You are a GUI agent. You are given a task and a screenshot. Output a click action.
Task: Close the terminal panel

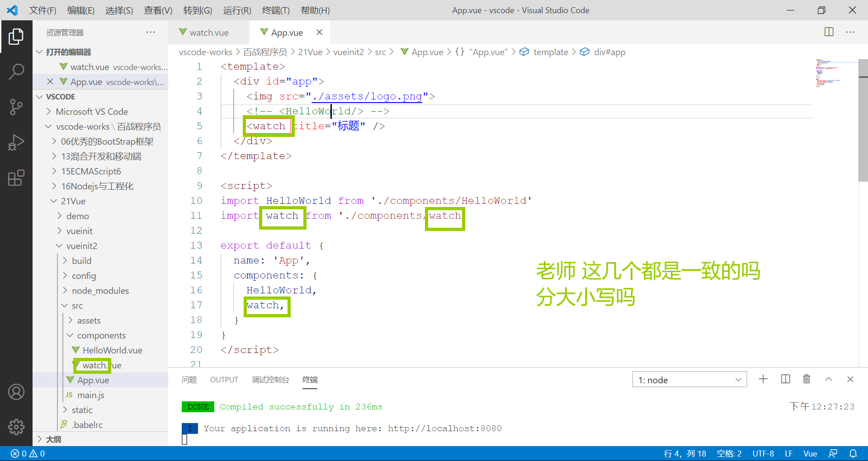coord(850,379)
